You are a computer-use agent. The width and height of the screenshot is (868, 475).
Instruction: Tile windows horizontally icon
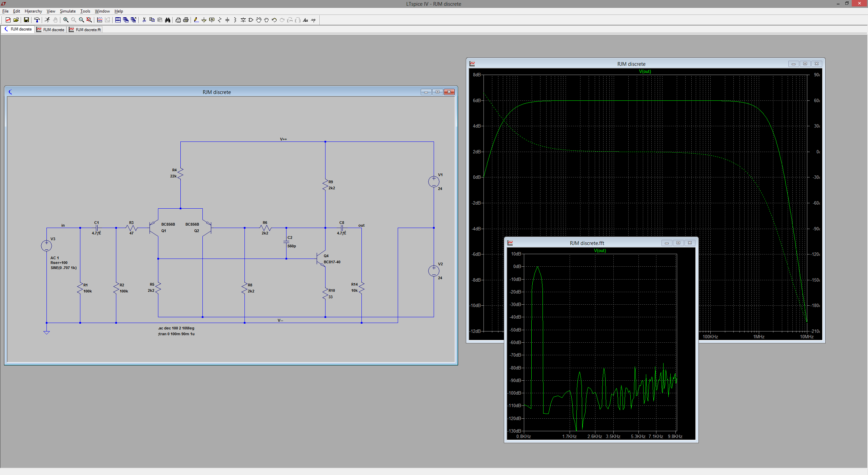tap(118, 20)
